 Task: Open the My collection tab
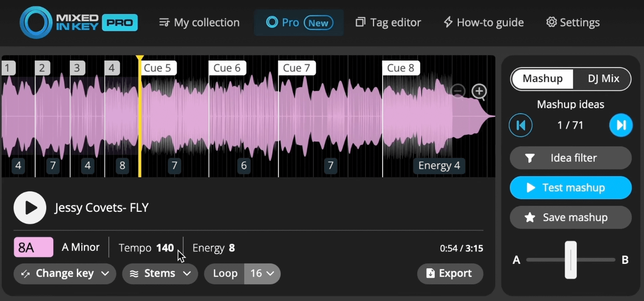[x=199, y=23]
